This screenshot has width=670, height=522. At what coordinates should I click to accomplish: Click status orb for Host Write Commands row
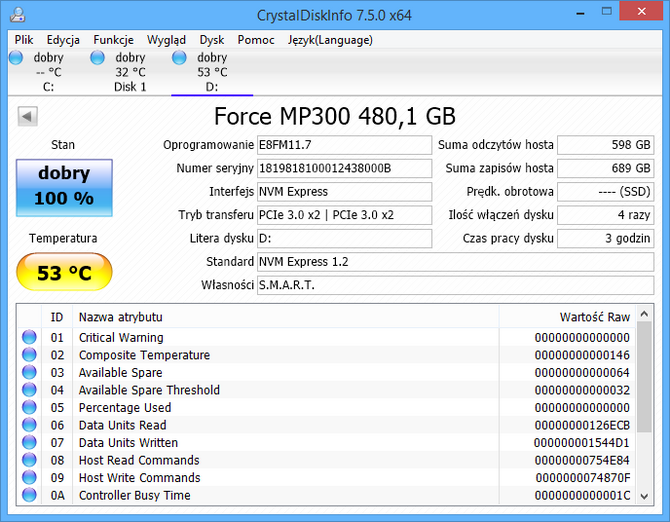tap(29, 477)
